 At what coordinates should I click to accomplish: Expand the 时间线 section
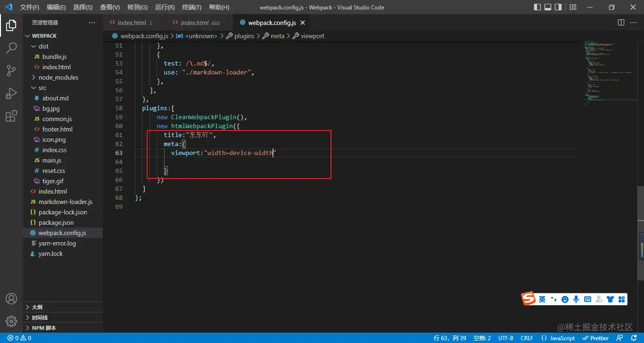click(x=63, y=318)
